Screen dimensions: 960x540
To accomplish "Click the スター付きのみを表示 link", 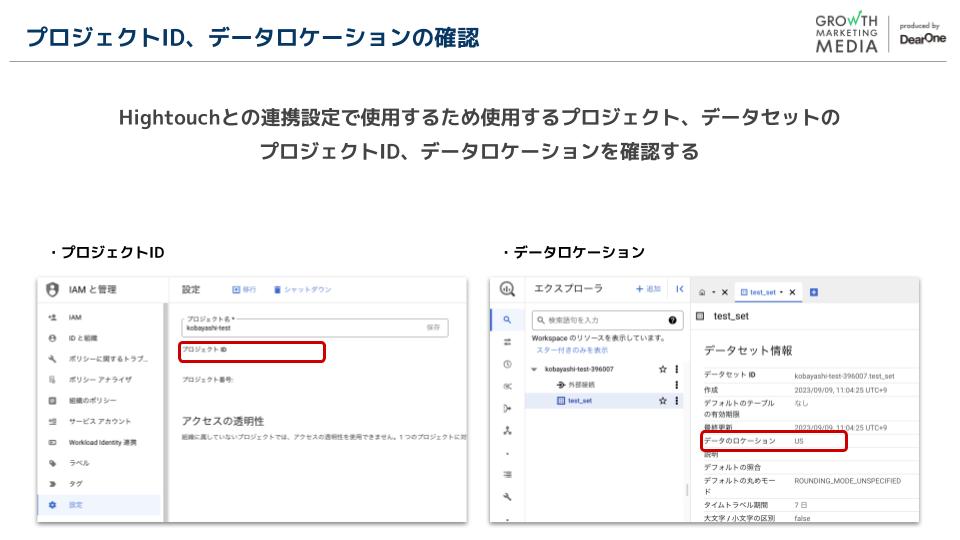I will pyautogui.click(x=572, y=350).
